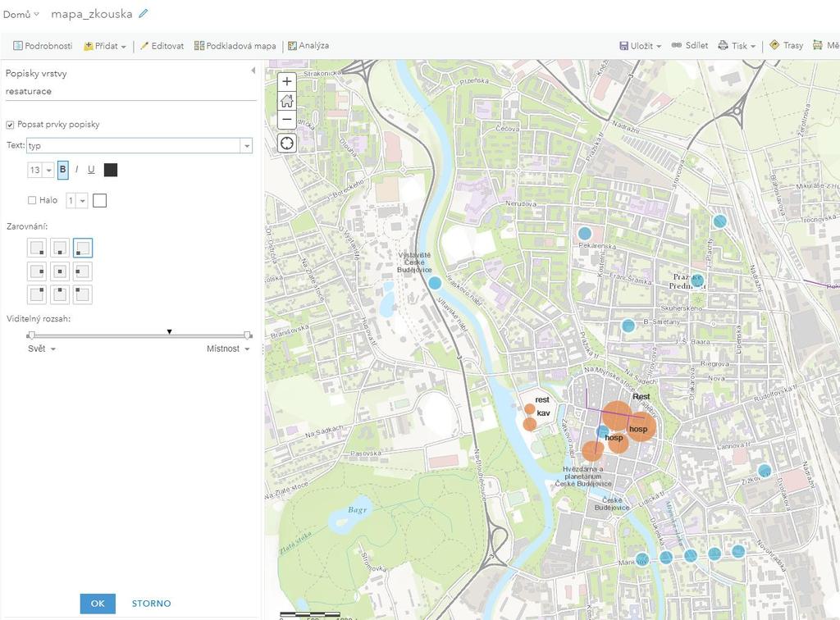Reset map to default home extent
Viewport: 840px width, 620px height.
point(287,100)
